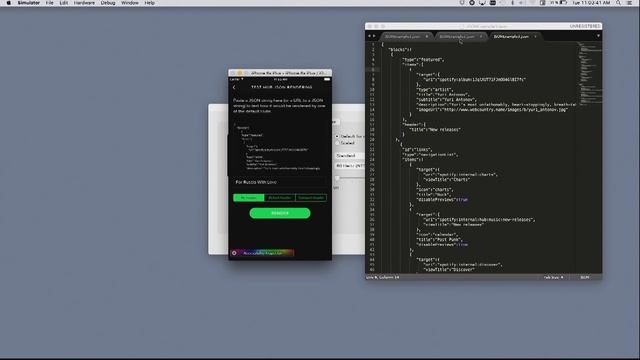Select the Compact header segment
This screenshot has width=640, height=360.
tap(311, 198)
